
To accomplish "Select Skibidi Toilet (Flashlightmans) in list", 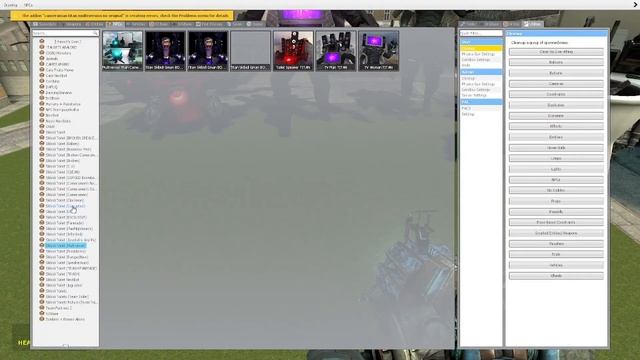I will click(x=69, y=229).
